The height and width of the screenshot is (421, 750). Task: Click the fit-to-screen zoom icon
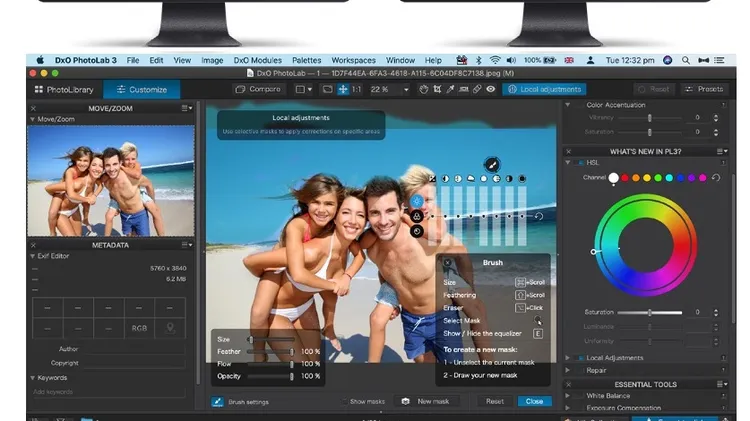pyautogui.click(x=328, y=89)
